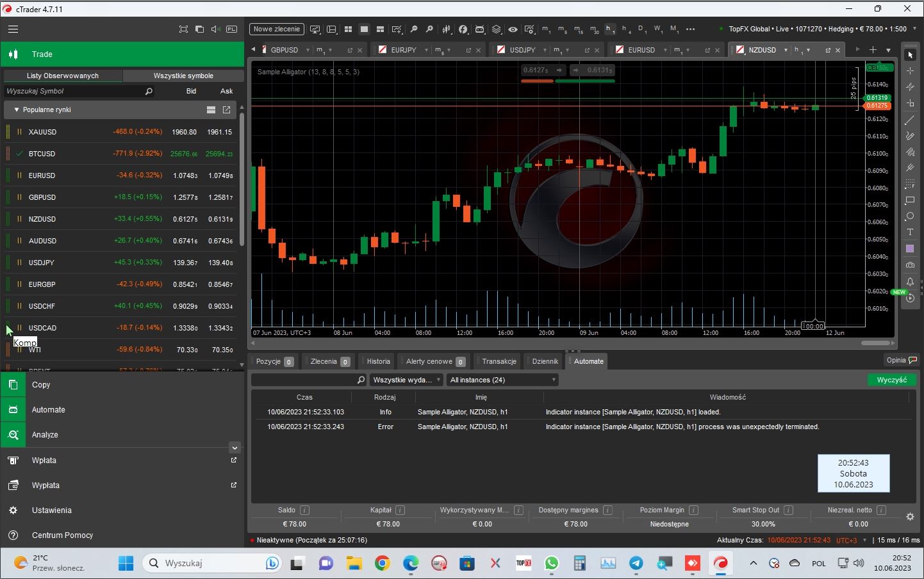Open the Wypłata withdrawal link
Viewport: 924px width, 579px height.
[x=122, y=485]
